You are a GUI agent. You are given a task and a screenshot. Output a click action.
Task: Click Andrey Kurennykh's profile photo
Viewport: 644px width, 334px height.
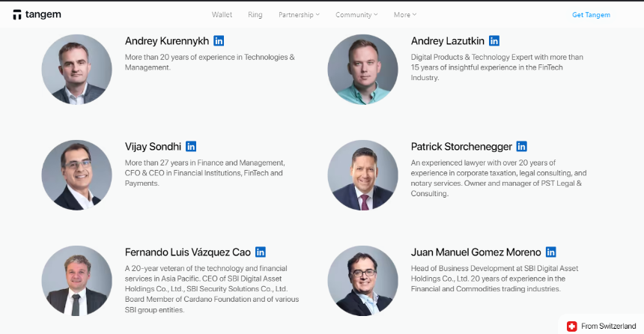[x=76, y=70]
